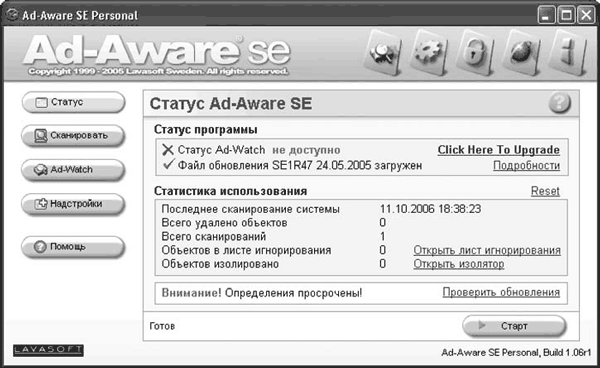
Task: Select the last scan date 11.10.2006 18:38:23
Action: tap(430, 209)
